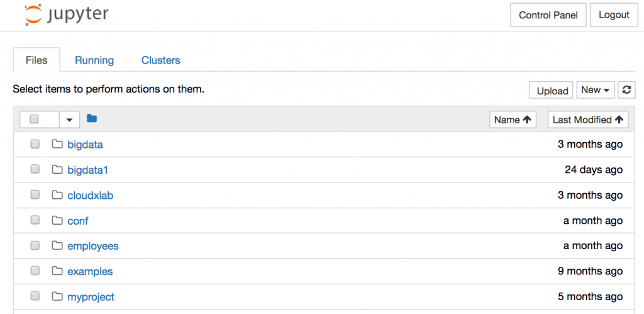Check the bigdata1 folder checkbox
Viewport: 644px width, 314px height.
pos(35,169)
